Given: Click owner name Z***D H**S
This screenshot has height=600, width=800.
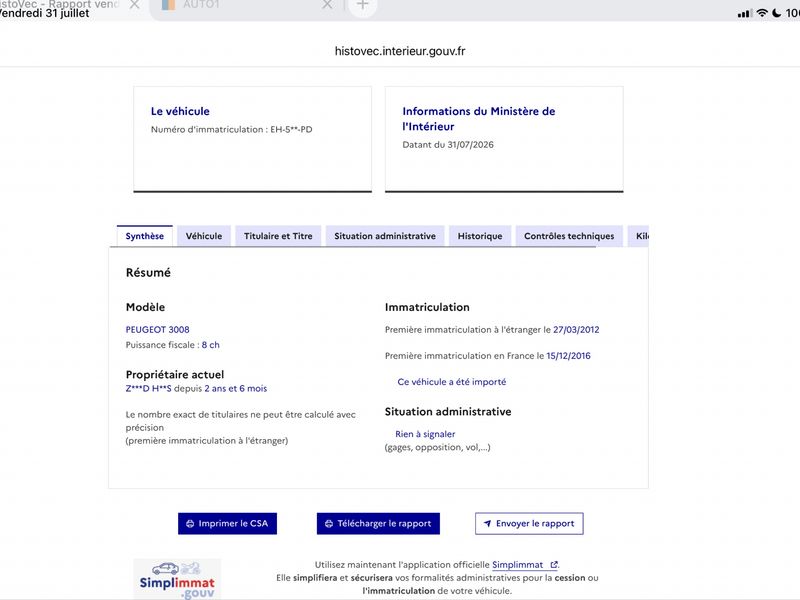Looking at the screenshot, I should coord(148,389).
